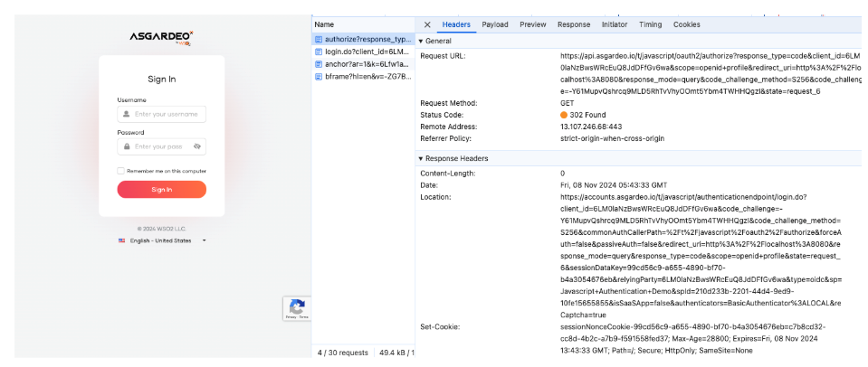Click the 49.4 kB transferred status text
The height and width of the screenshot is (367, 868).
(397, 353)
